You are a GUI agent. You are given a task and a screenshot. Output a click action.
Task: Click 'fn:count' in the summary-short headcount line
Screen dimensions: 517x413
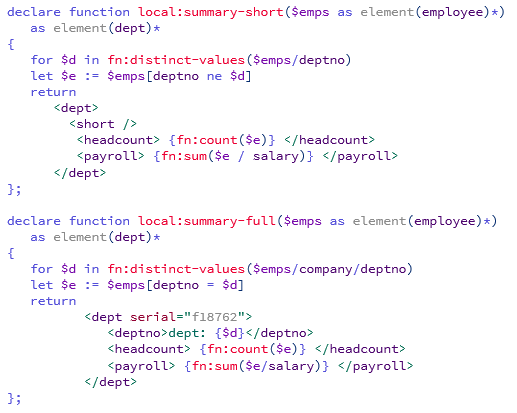207,140
